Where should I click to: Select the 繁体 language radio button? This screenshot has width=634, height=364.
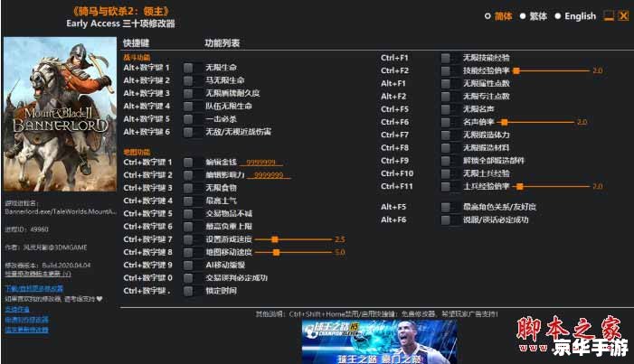(523, 16)
